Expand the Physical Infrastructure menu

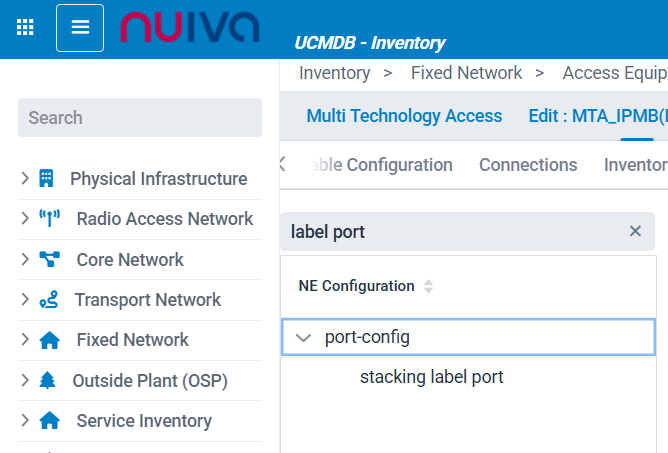pyautogui.click(x=25, y=179)
